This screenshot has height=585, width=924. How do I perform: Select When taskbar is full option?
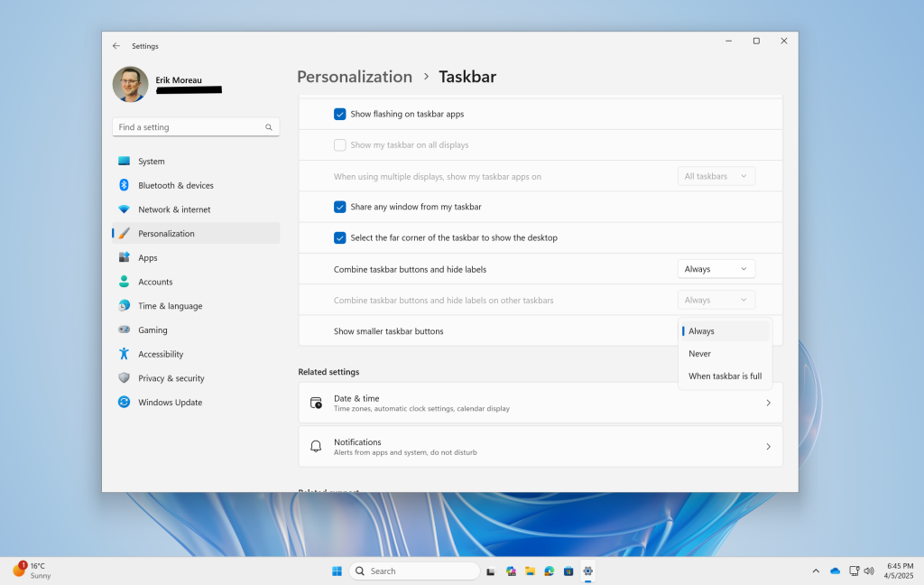point(725,376)
